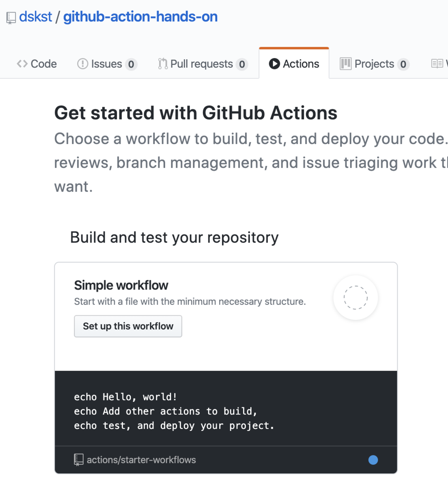
Task: Click the echo Hello world code preview
Action: tap(174, 411)
